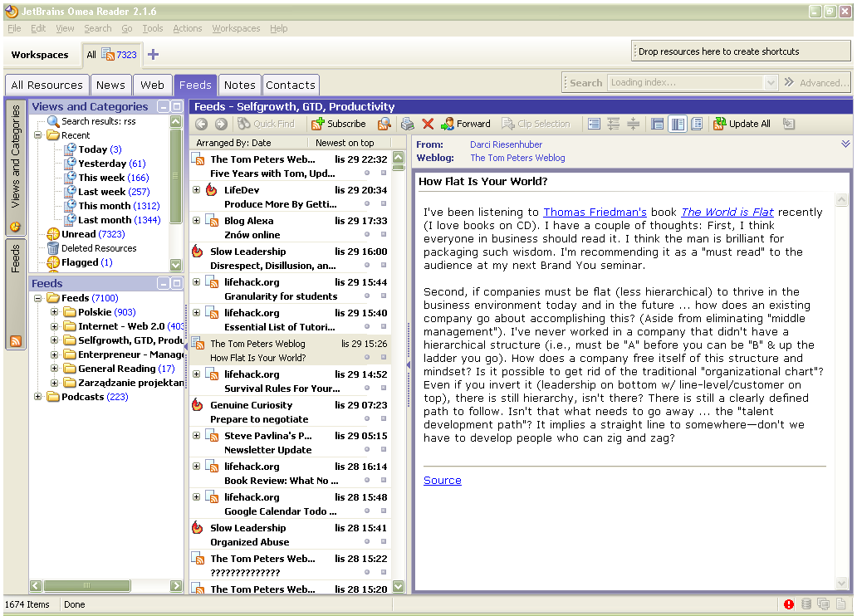Open the article Source link
The width and height of the screenshot is (857, 616).
442,481
